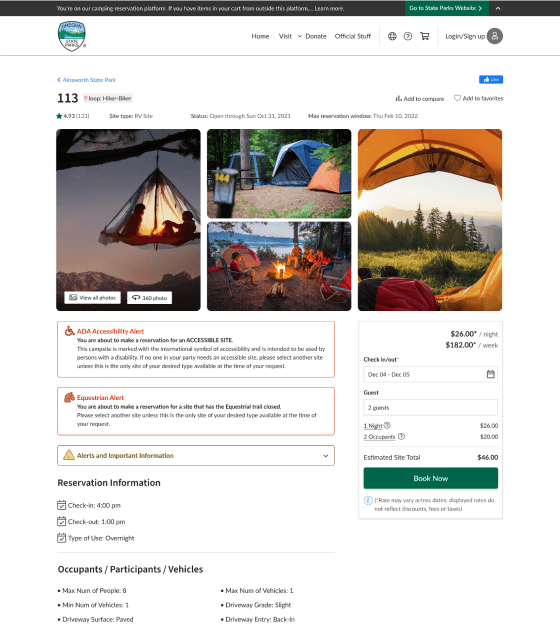Click the Book Now button
The width and height of the screenshot is (560, 630).
click(431, 478)
